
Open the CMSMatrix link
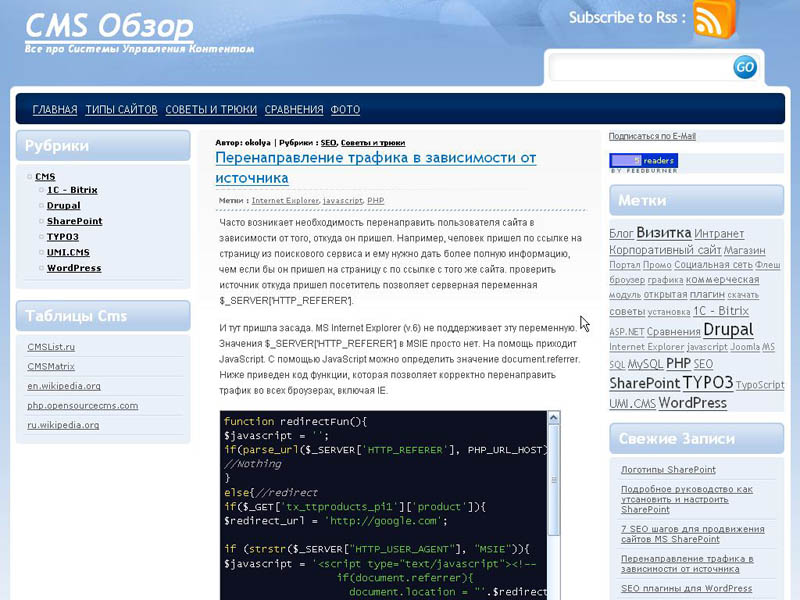pyautogui.click(x=51, y=366)
